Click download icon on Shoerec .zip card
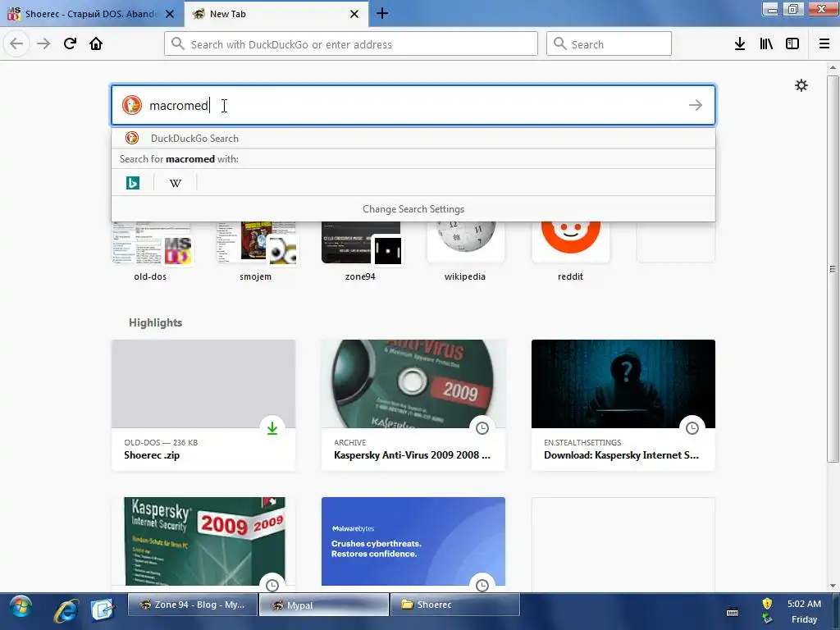840x630 pixels. click(272, 428)
